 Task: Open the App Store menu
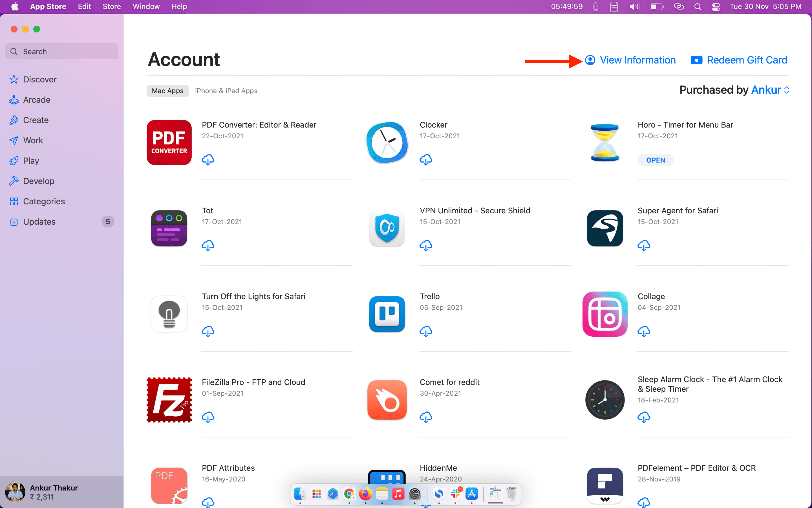click(48, 6)
